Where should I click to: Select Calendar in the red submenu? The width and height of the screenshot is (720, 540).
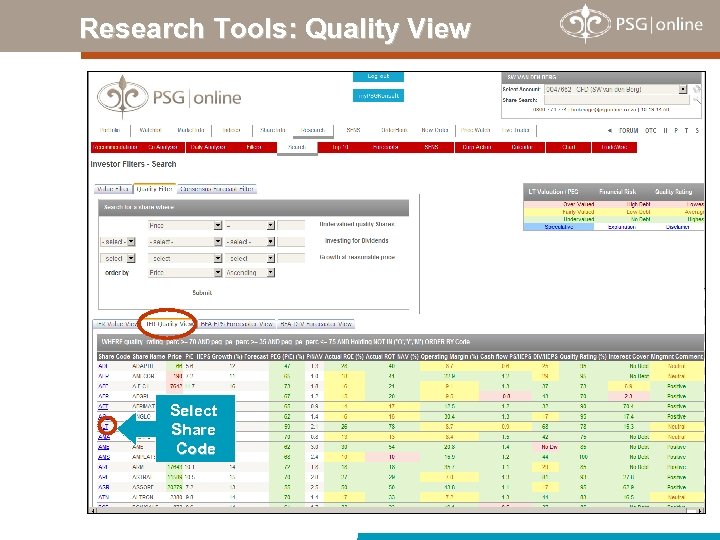click(x=522, y=147)
